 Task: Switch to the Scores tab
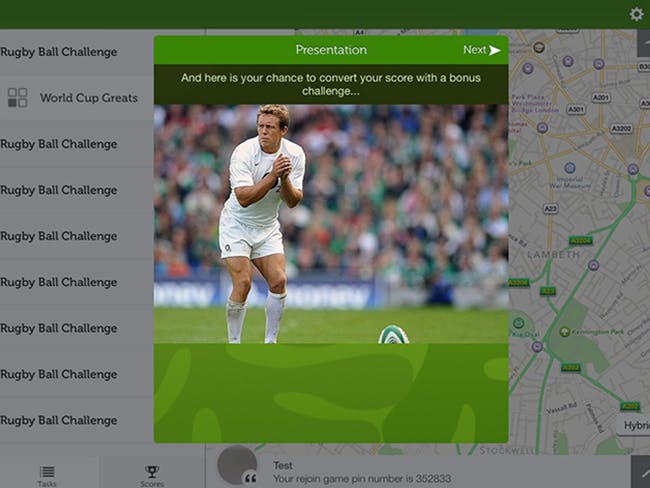(152, 475)
